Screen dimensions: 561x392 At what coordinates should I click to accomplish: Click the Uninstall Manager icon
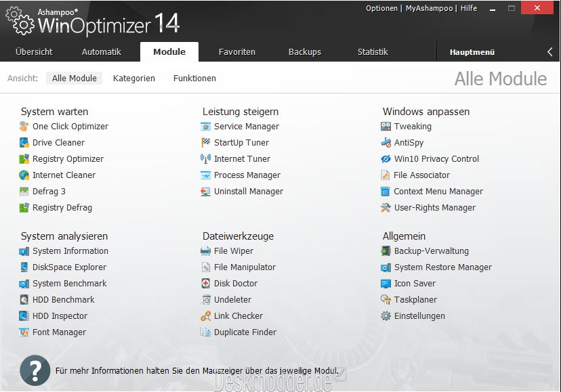click(205, 192)
